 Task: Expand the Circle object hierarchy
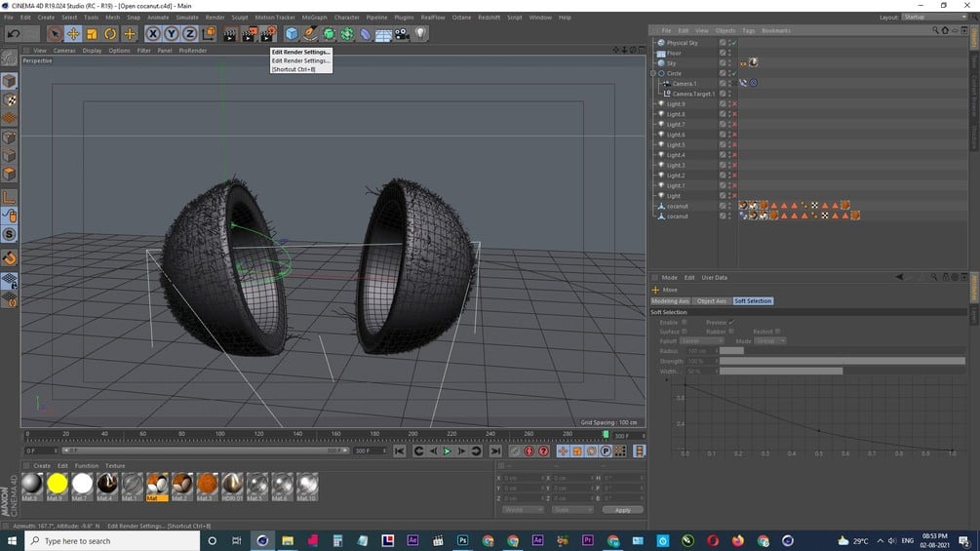(x=653, y=74)
